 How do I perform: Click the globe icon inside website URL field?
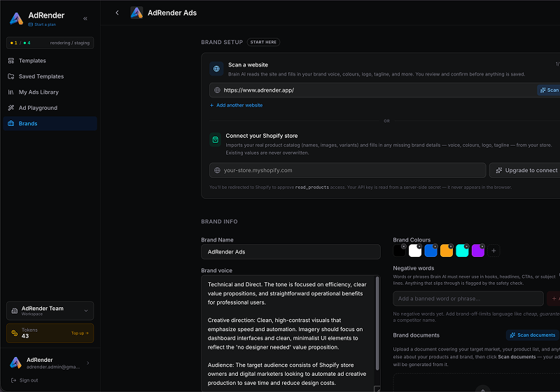pos(217,90)
